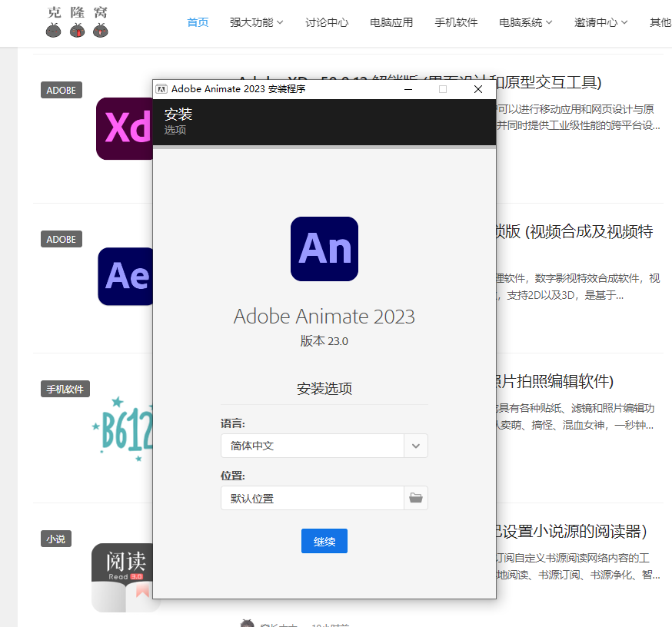672x627 pixels.
Task: Click the 小说 category tag
Action: [56, 539]
